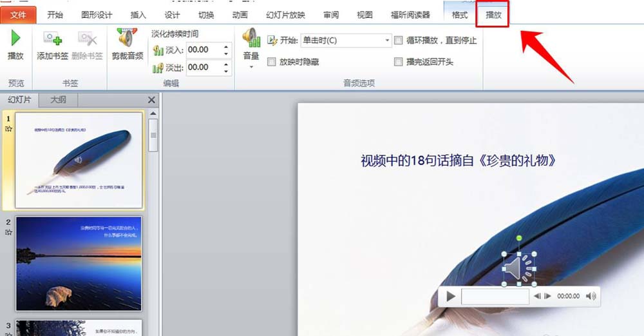644x336 pixels.
Task: Open the Graphic Design (图形设计) tab
Action: point(97,15)
